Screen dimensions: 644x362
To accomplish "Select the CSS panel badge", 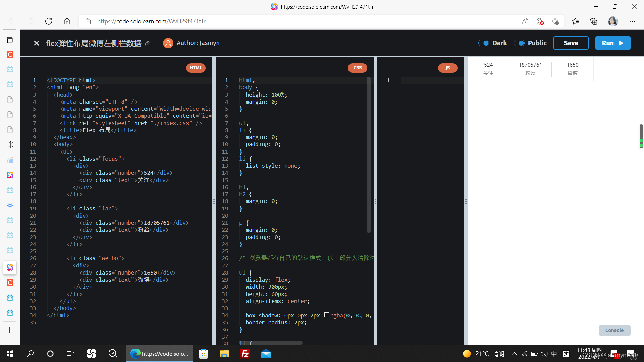I will 357,68.
